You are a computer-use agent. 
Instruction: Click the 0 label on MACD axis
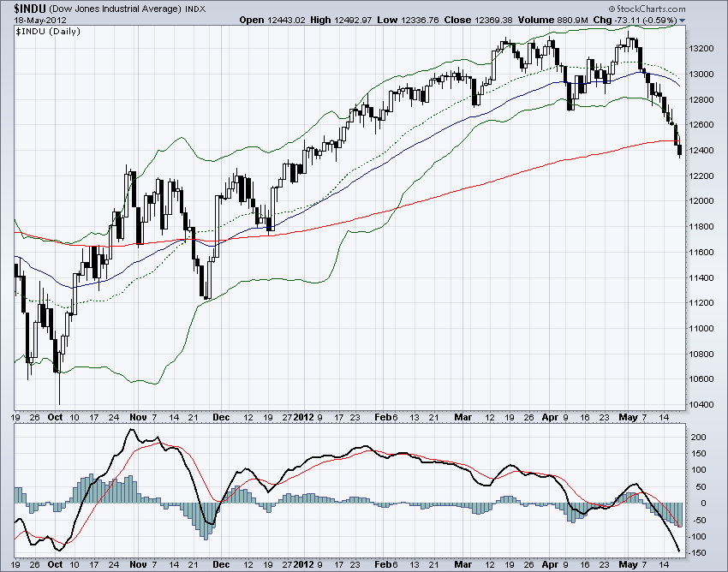point(703,503)
